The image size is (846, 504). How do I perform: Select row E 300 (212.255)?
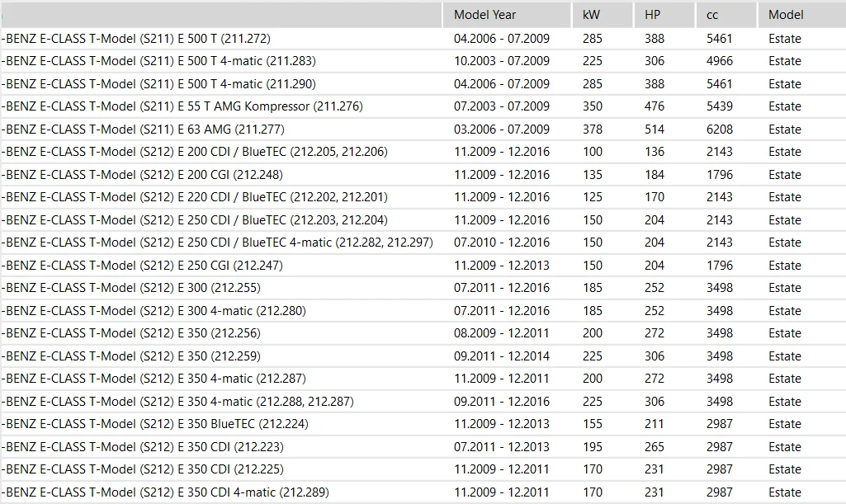click(423, 288)
